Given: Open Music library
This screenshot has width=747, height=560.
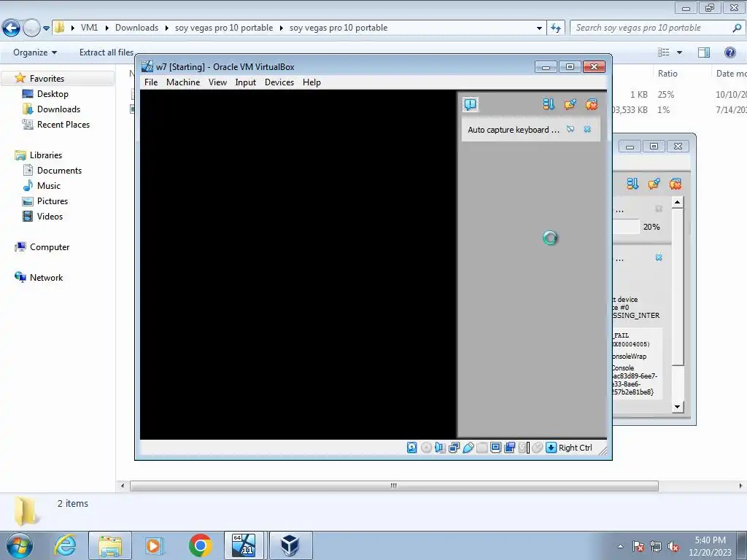Looking at the screenshot, I should (x=49, y=186).
